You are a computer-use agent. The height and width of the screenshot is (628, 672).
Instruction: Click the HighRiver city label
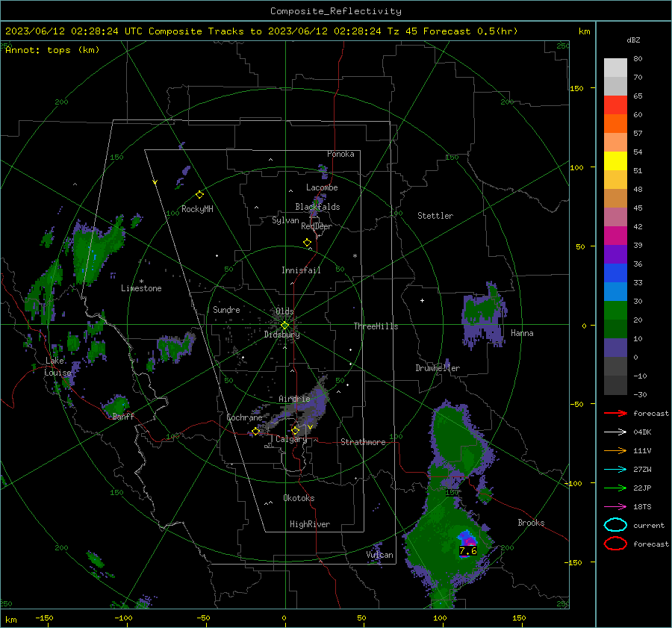click(x=310, y=524)
